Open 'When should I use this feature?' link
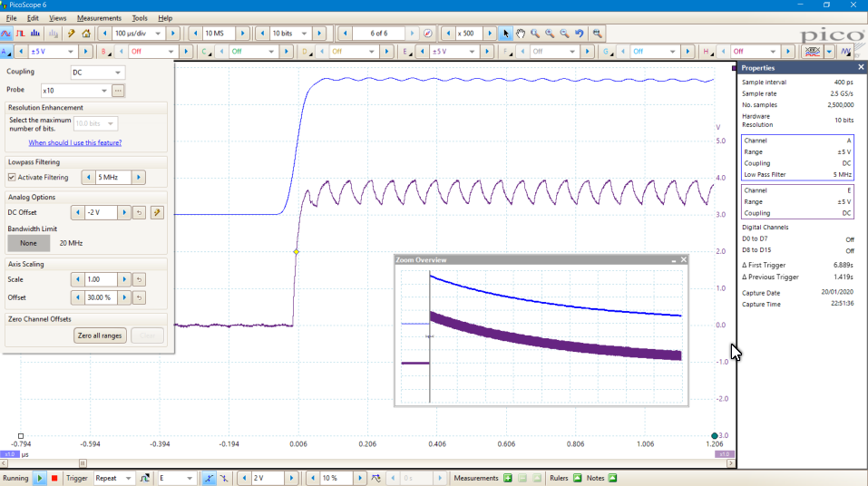The width and height of the screenshot is (868, 486). coord(74,142)
